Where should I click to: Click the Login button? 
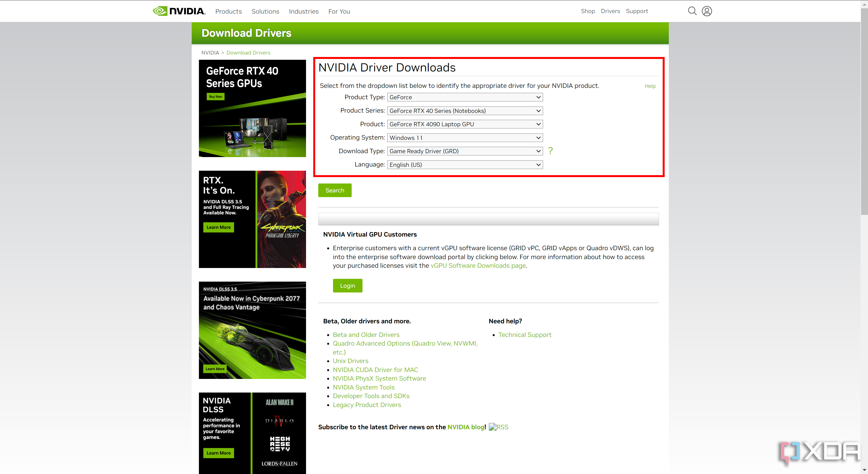click(347, 286)
